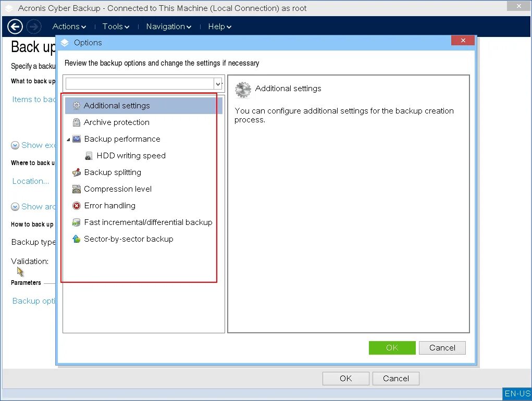Click the red Error handling icon
This screenshot has width=532, height=401.
[77, 205]
